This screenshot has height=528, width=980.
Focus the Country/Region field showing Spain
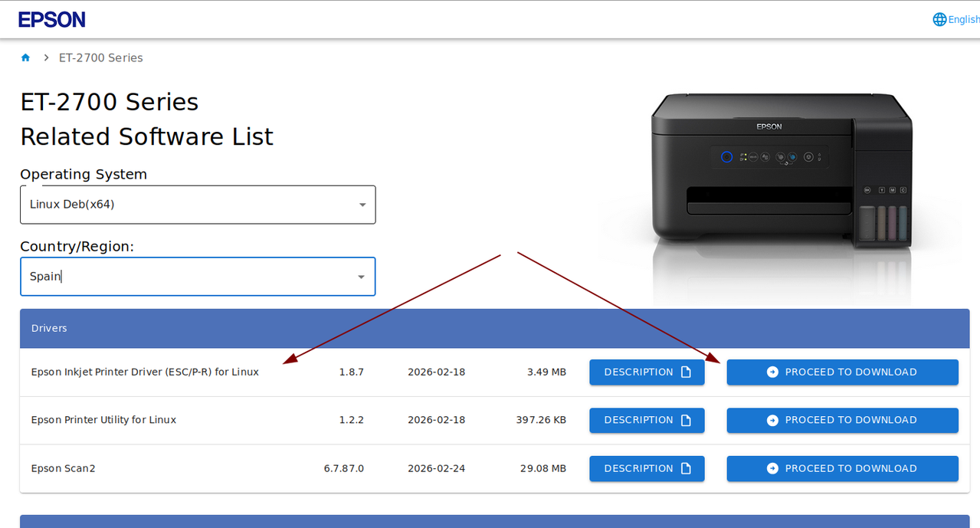[198, 277]
